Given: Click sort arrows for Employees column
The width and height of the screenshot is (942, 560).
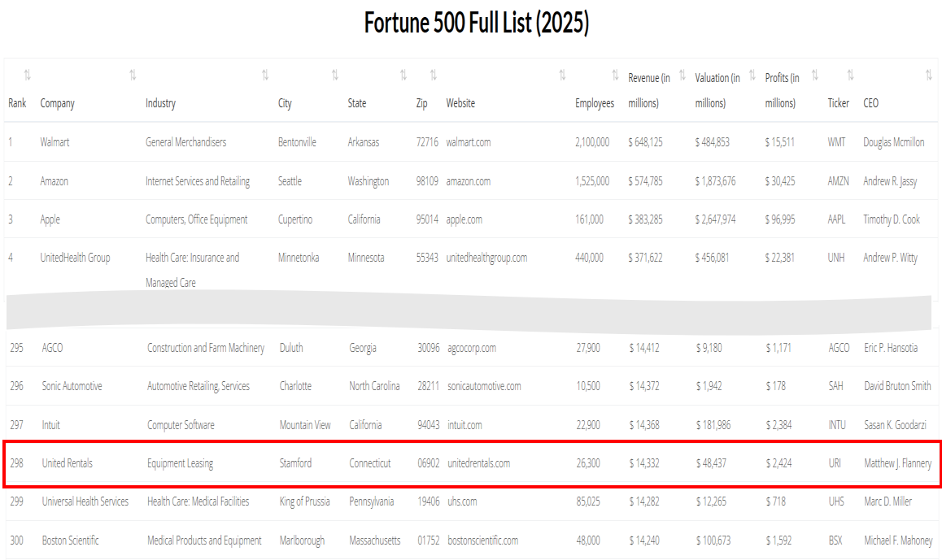Looking at the screenshot, I should coord(615,75).
